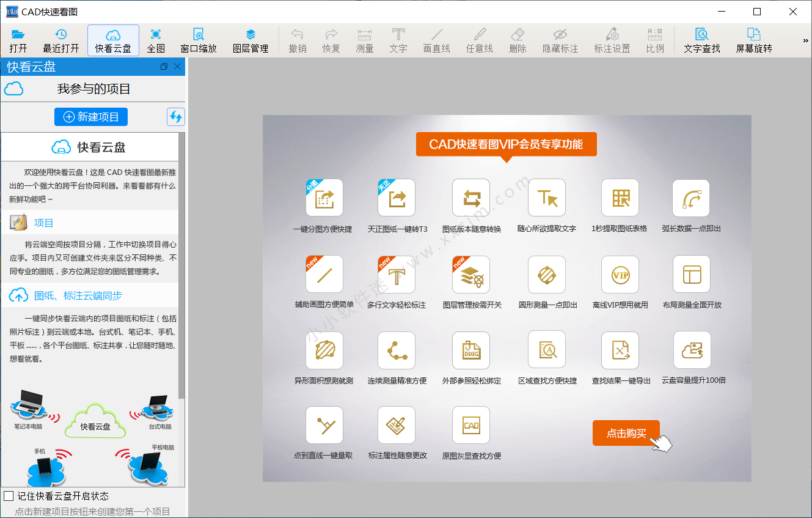Click 屏幕旋转 screen rotate tool
Screen dimensions: 812x518
754,40
